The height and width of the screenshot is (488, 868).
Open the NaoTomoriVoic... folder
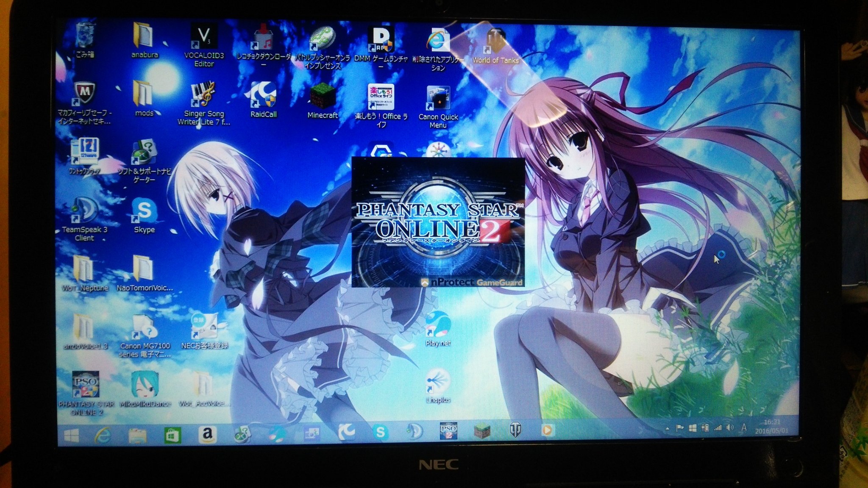click(145, 273)
